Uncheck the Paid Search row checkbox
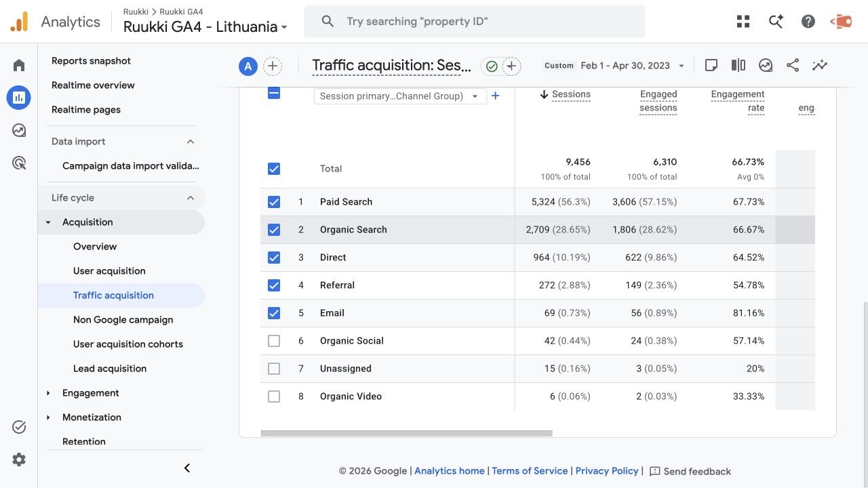The height and width of the screenshot is (488, 868). [x=274, y=202]
